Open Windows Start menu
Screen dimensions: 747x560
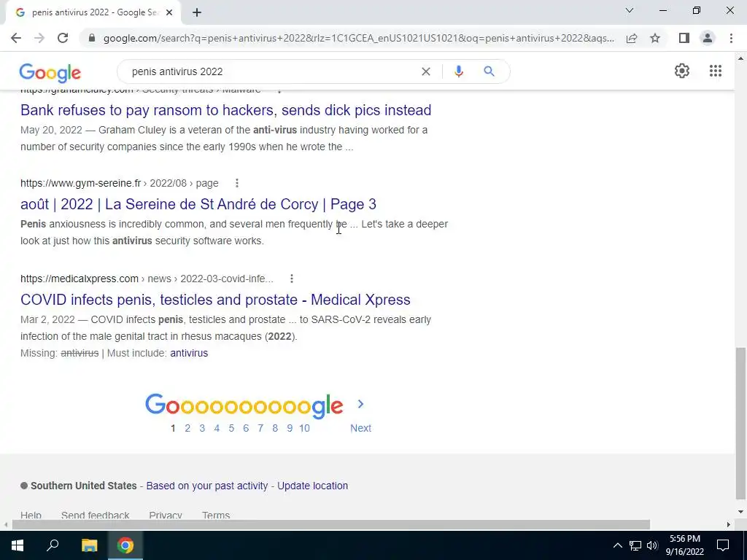[x=18, y=545]
